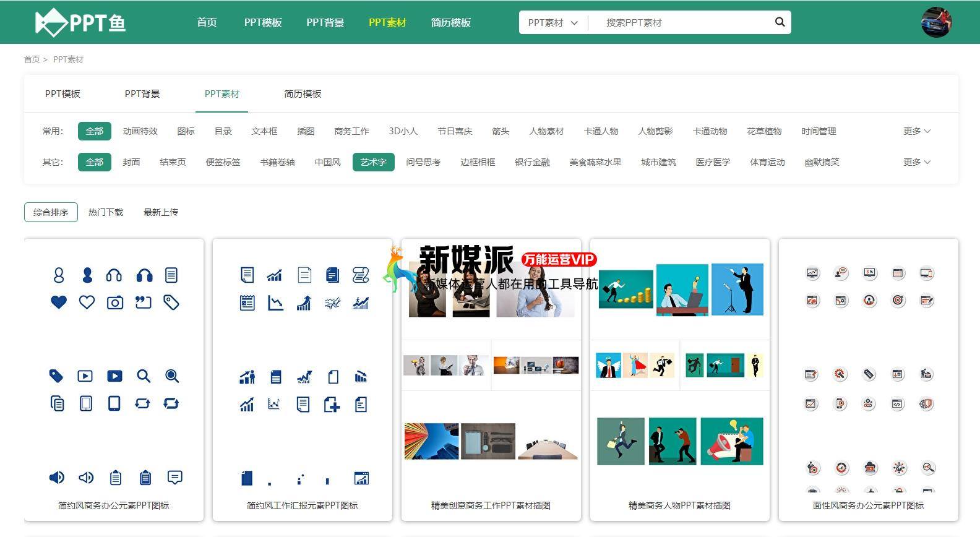Switch to the PPT背景 tab
The height and width of the screenshot is (537, 980).
pos(142,94)
